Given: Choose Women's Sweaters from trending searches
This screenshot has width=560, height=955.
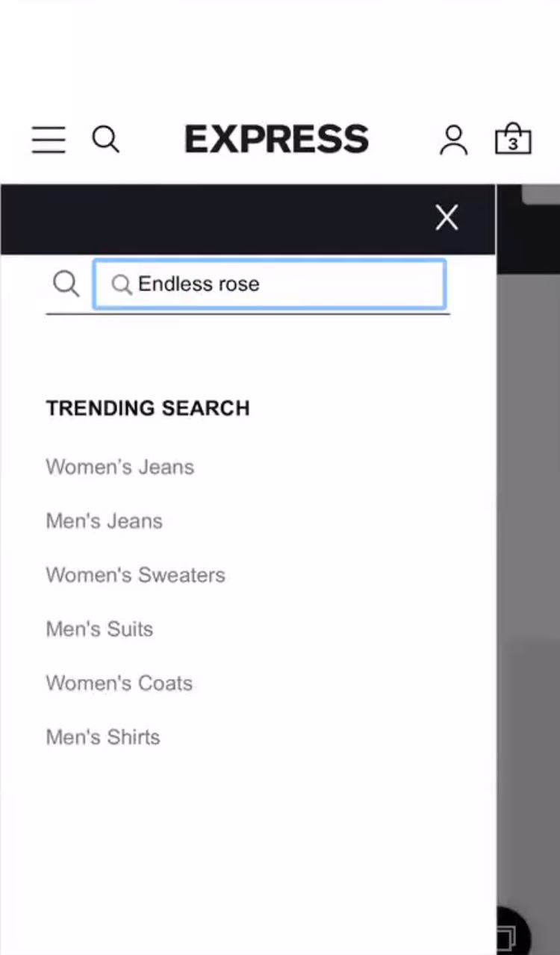Looking at the screenshot, I should pyautogui.click(x=135, y=575).
